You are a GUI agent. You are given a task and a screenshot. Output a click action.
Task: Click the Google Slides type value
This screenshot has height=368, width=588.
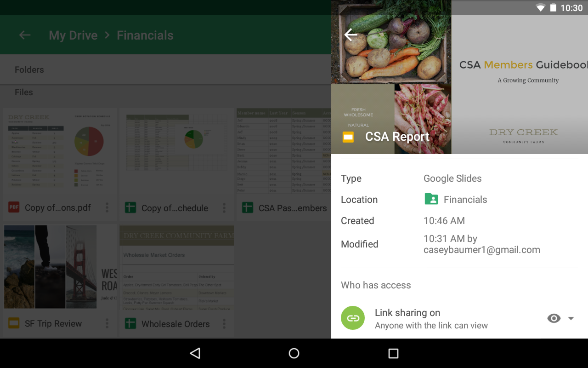pos(452,178)
